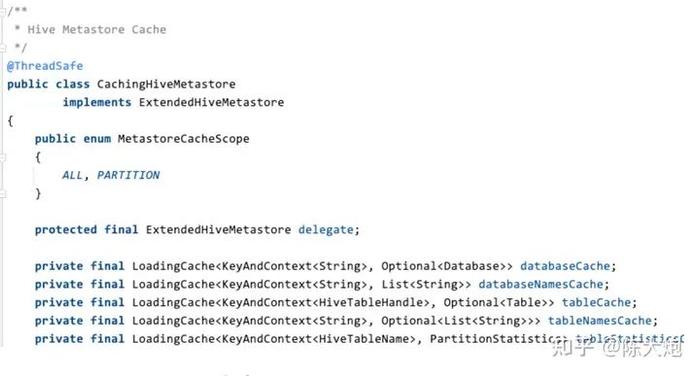The height and width of the screenshot is (376, 700).
Task: Select the CachingHiveMetastore class name
Action: 166,84
